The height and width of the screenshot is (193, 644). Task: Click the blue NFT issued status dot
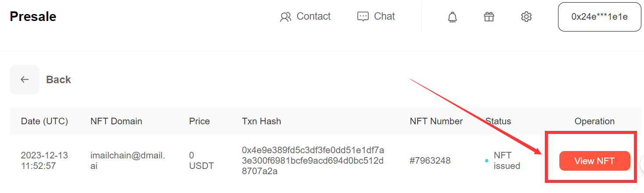(487, 161)
